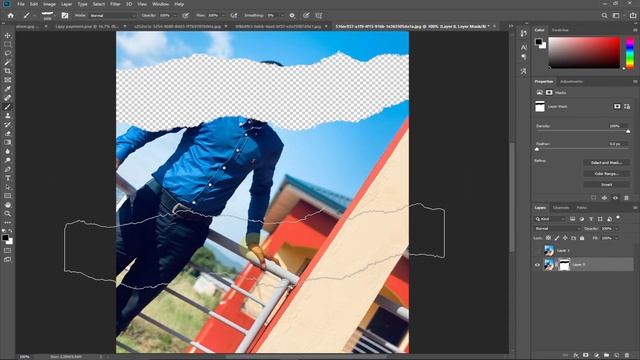The image size is (640, 360).
Task: Create new adjustment layer icon
Action: pyautogui.click(x=596, y=356)
